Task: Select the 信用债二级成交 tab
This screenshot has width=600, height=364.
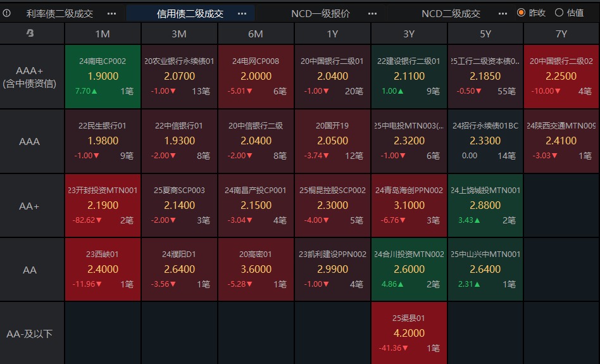Action: 190,14
